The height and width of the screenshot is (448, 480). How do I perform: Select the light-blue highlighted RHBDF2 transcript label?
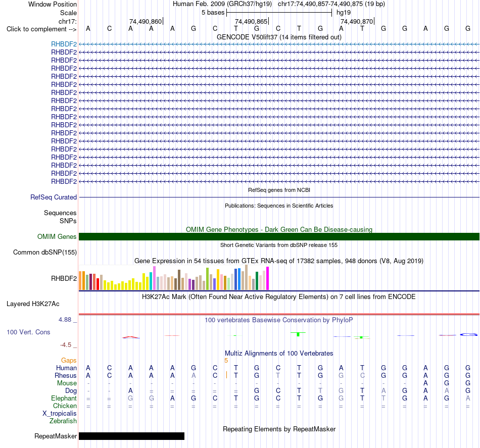[64, 44]
